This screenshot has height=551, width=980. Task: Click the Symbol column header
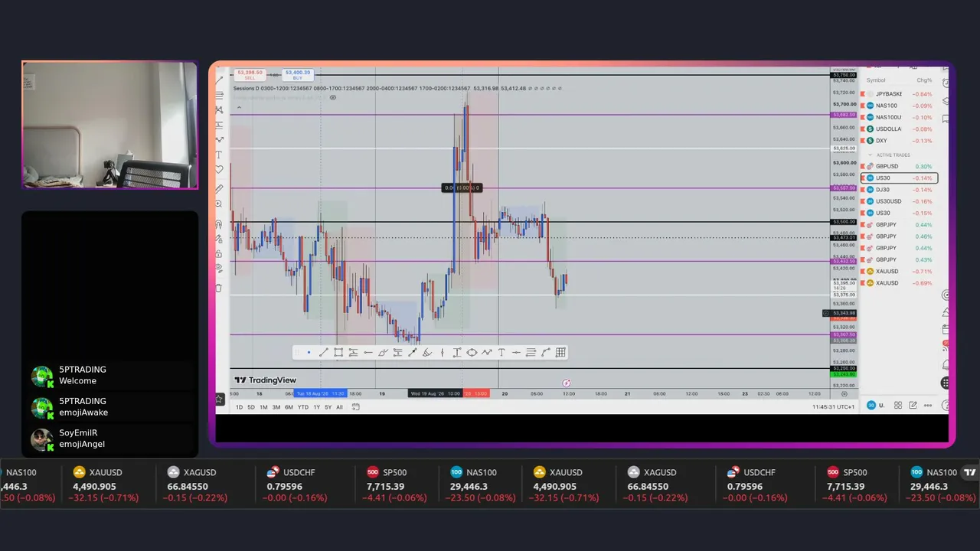click(876, 80)
